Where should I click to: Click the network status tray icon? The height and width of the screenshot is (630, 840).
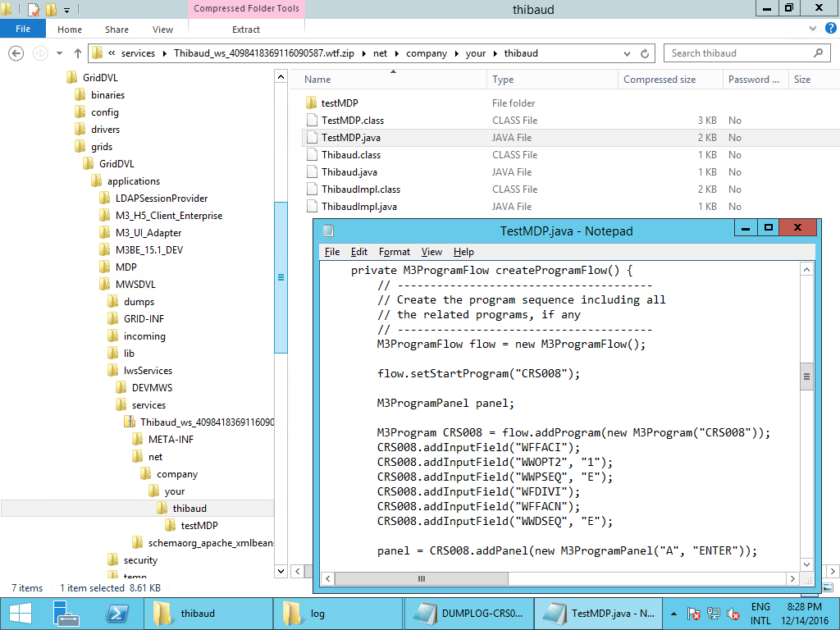coord(714,614)
